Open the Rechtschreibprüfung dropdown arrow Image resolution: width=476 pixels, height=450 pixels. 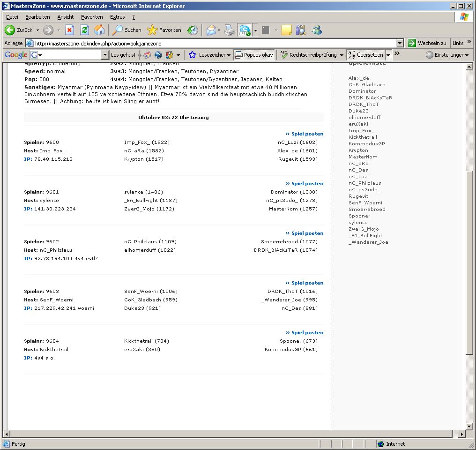342,55
